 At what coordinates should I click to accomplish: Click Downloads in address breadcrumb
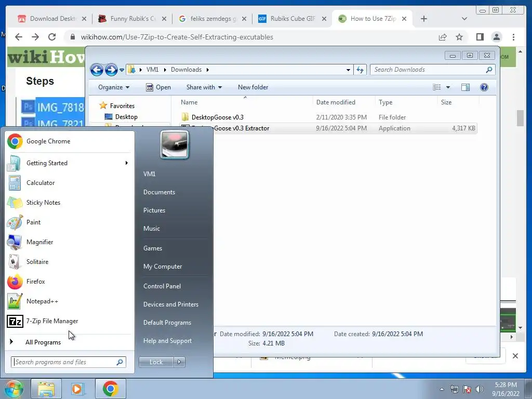(187, 70)
